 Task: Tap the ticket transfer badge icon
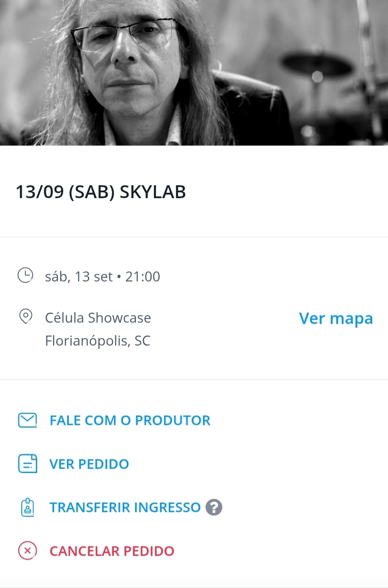coord(28,507)
